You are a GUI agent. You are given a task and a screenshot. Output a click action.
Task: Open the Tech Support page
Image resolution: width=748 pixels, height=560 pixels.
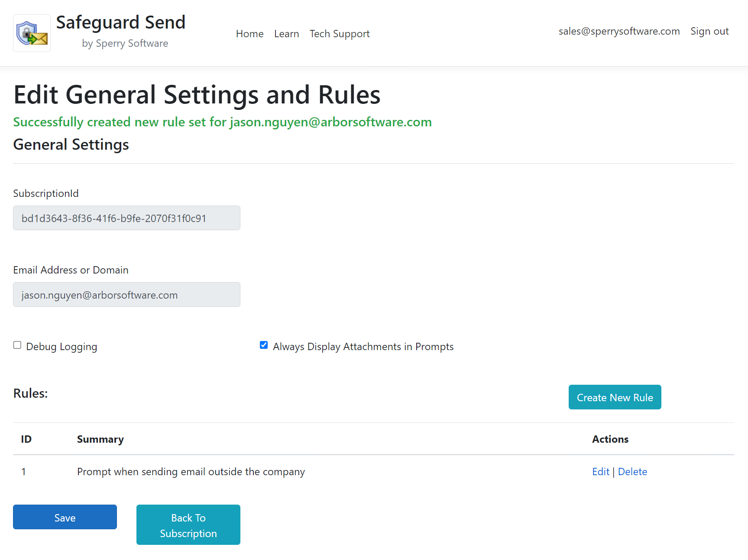[x=339, y=34]
